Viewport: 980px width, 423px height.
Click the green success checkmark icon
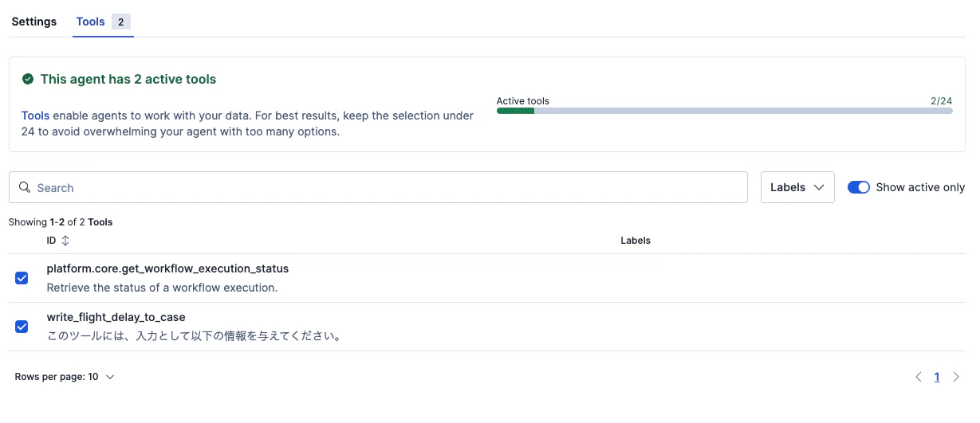click(x=28, y=79)
